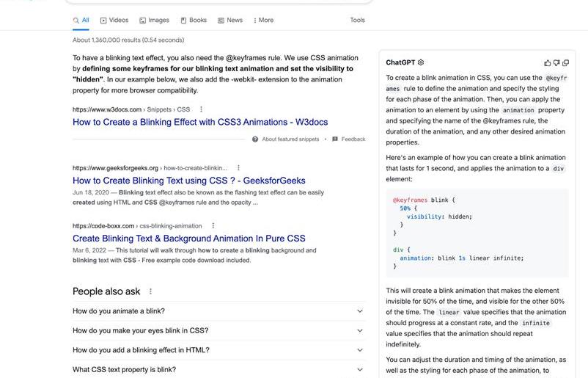Expand 'What CSS text property is blink?'
588x378 pixels.
pos(218,369)
